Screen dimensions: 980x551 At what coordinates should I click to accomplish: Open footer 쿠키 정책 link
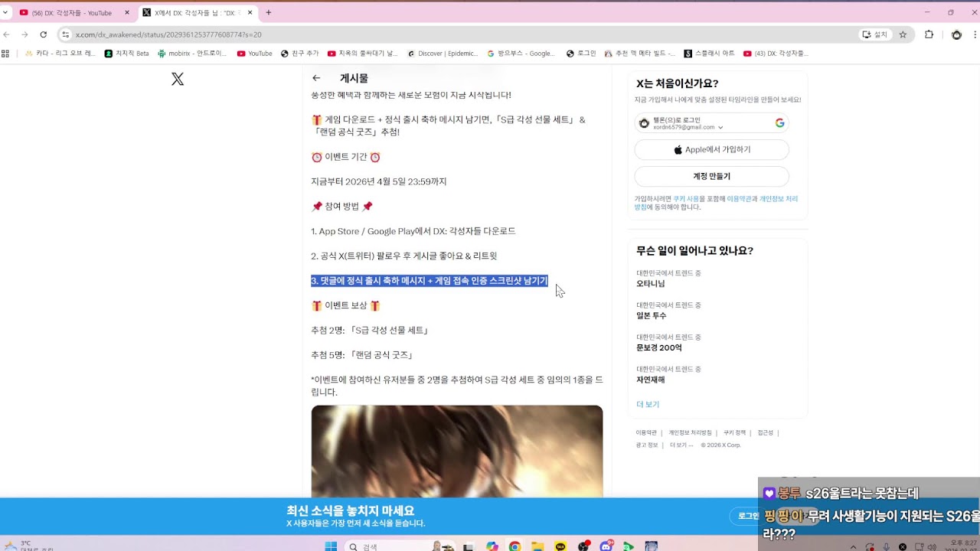coord(734,432)
